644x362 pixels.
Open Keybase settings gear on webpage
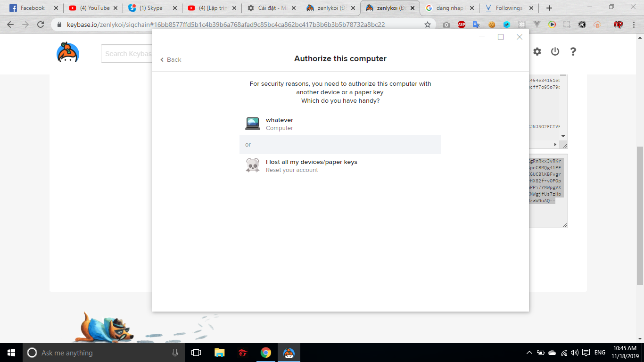(x=537, y=52)
